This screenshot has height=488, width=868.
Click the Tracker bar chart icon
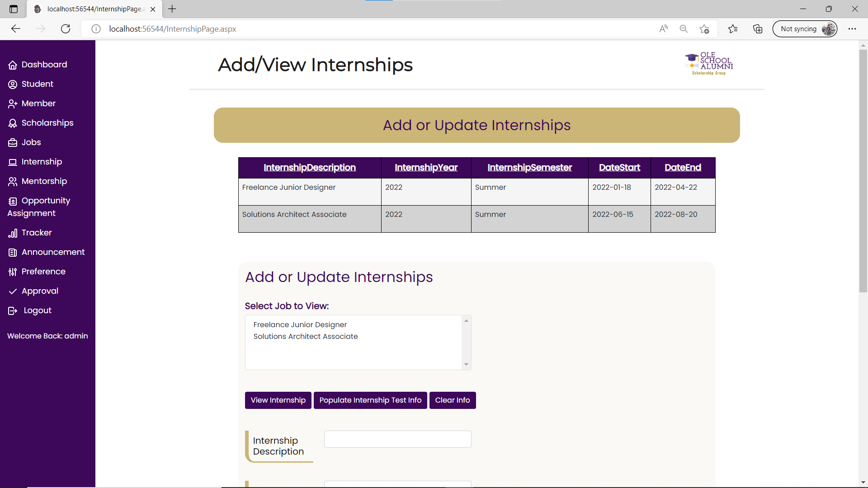pos(13,233)
